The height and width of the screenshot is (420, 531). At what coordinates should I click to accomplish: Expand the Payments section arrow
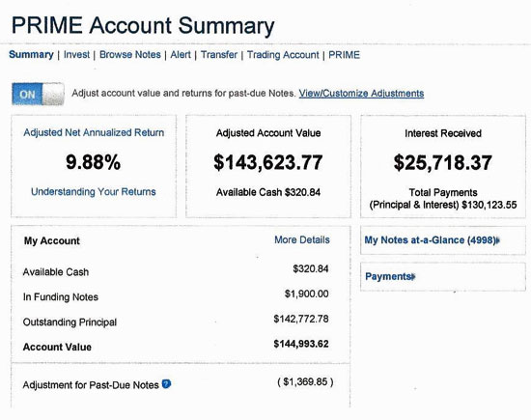coord(413,277)
